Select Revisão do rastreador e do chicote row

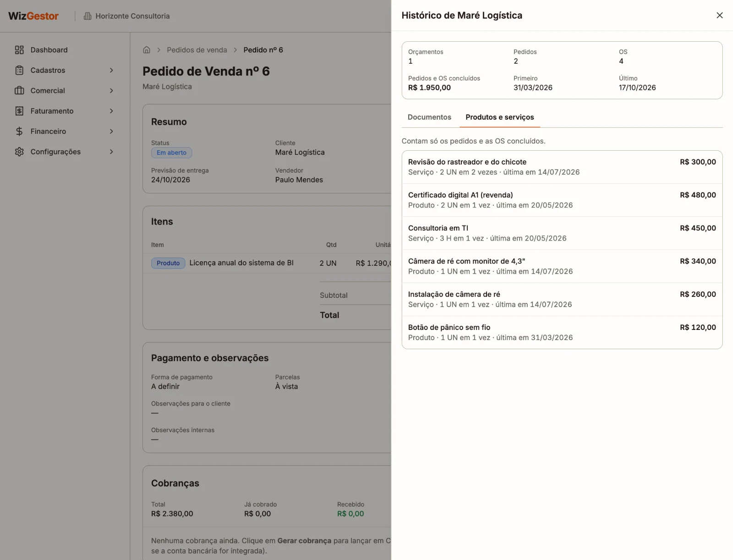click(562, 167)
